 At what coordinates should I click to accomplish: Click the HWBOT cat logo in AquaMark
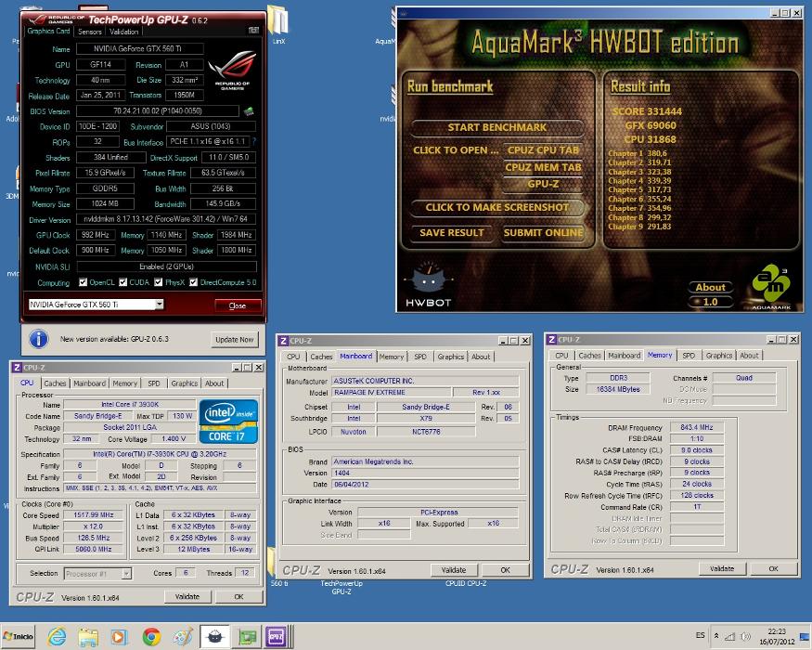(x=428, y=284)
